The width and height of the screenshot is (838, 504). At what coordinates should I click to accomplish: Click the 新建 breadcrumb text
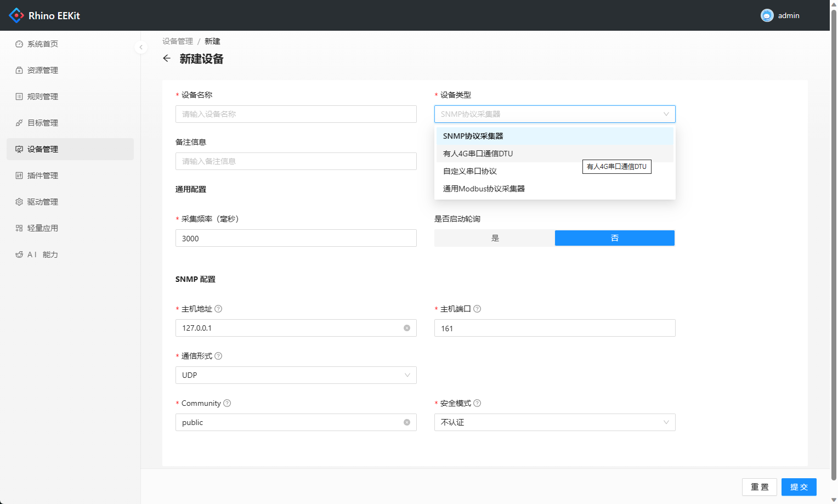click(212, 41)
